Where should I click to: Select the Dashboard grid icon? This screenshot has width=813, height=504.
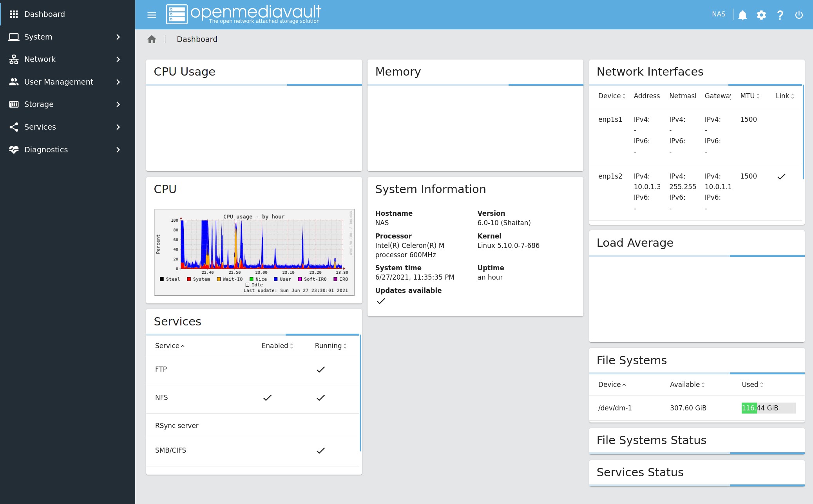pos(14,14)
